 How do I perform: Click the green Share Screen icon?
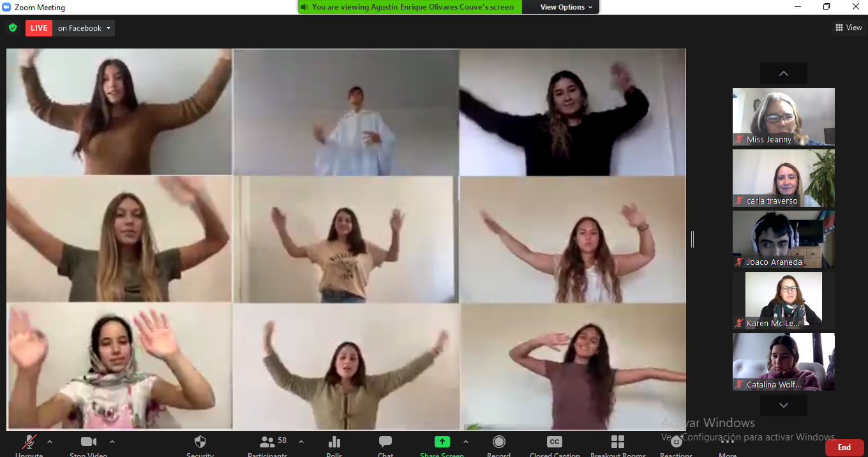(442, 442)
